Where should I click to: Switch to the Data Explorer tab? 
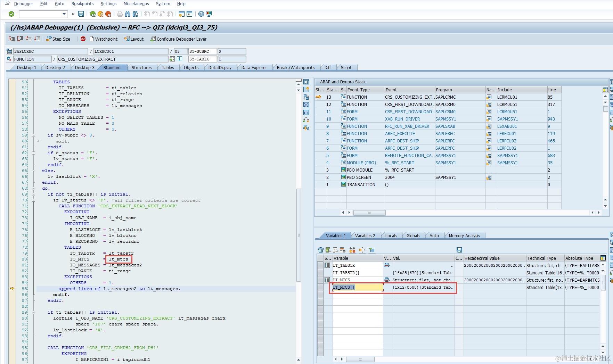pos(254,67)
